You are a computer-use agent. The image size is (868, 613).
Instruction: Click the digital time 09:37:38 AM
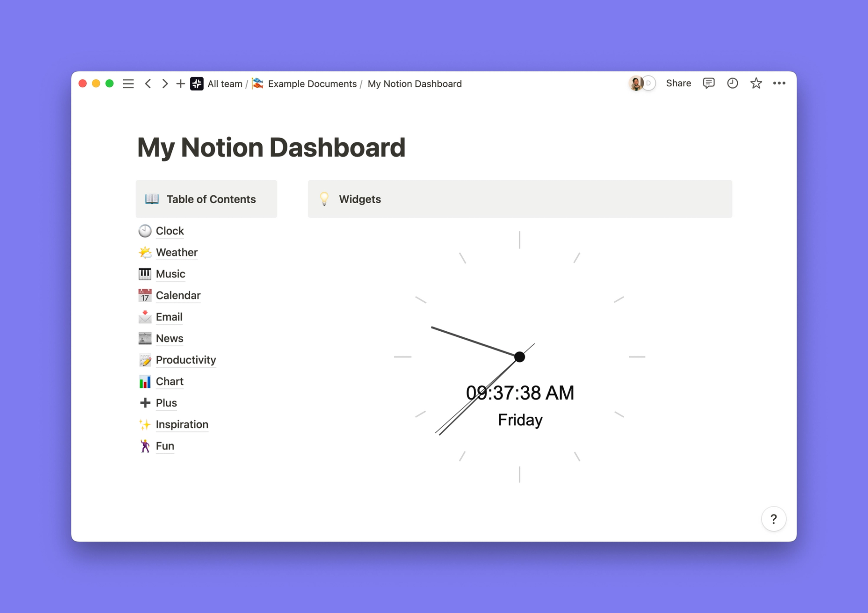coord(520,393)
